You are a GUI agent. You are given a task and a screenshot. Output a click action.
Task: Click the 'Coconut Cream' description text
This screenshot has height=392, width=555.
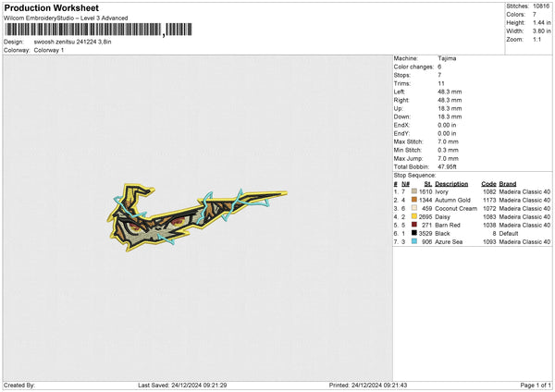(456, 208)
